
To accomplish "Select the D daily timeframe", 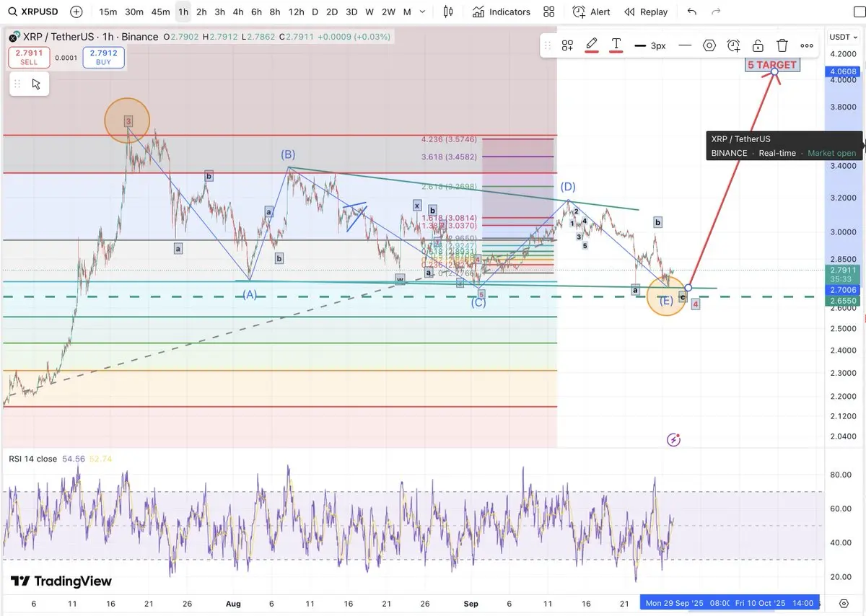I will click(x=315, y=12).
